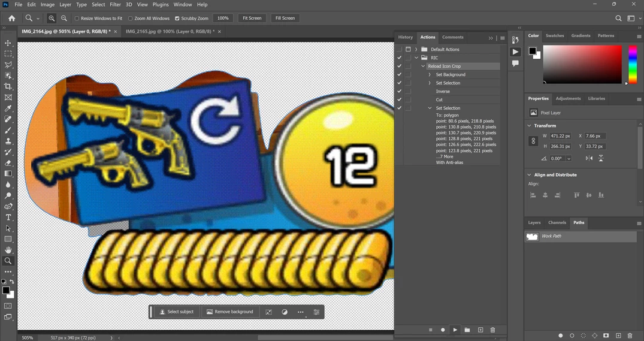Select the Horizontal Type tool
This screenshot has width=644, height=341.
[x=8, y=218]
